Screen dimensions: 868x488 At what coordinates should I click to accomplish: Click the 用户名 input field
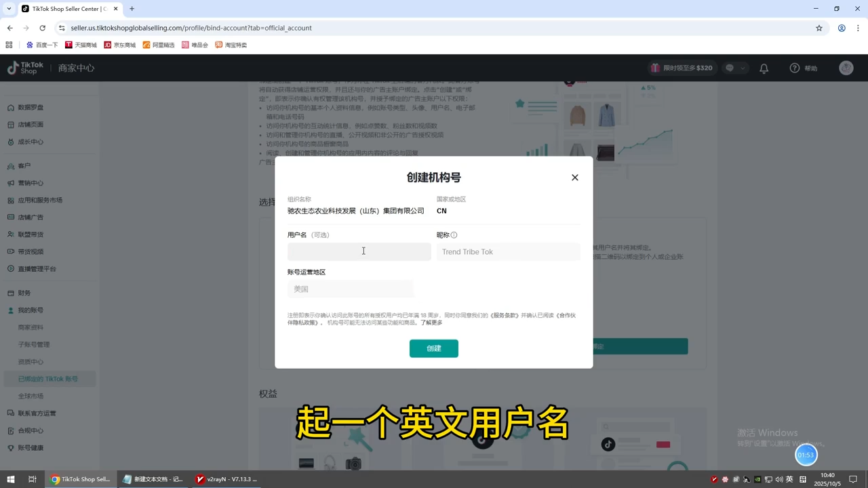coord(359,251)
